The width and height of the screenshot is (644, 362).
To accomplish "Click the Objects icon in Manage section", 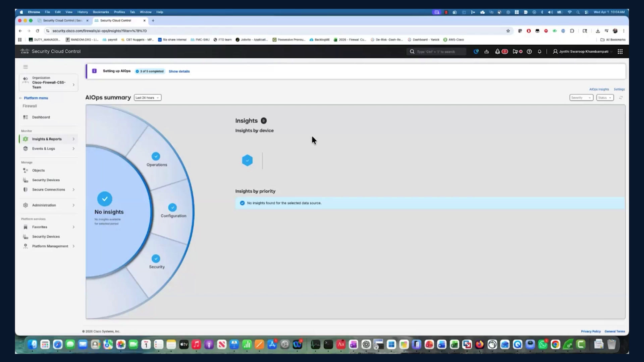I will tap(25, 170).
